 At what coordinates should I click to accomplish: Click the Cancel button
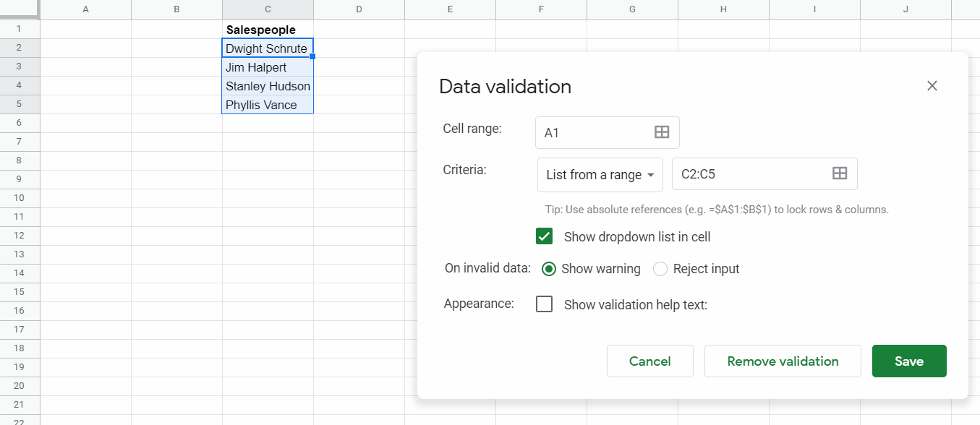pos(649,361)
